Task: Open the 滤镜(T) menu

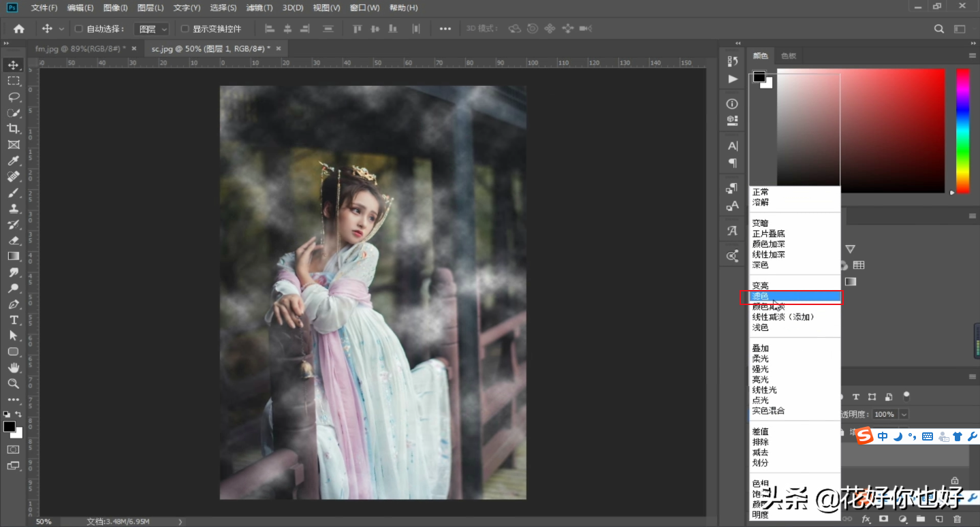Action: point(259,8)
